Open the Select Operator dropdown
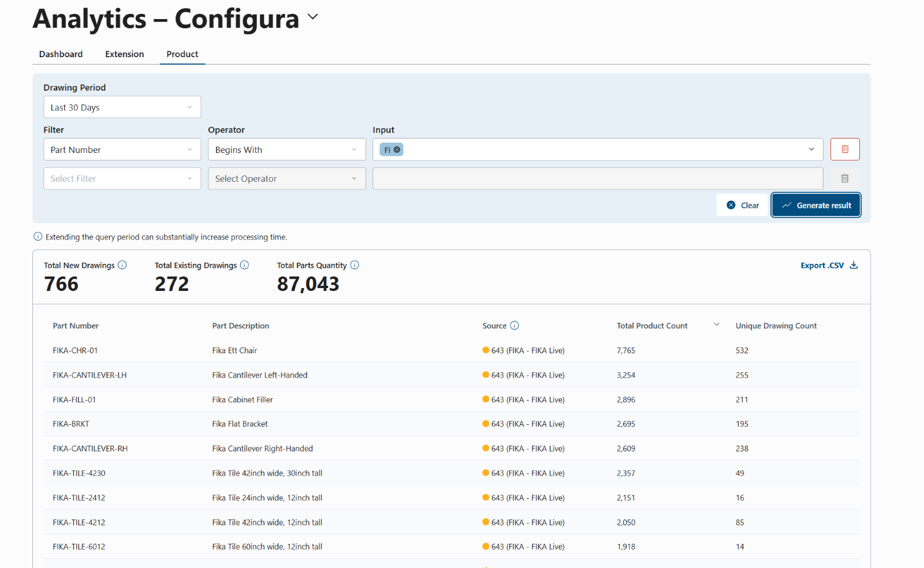Image resolution: width=924 pixels, height=568 pixels. pyautogui.click(x=287, y=178)
